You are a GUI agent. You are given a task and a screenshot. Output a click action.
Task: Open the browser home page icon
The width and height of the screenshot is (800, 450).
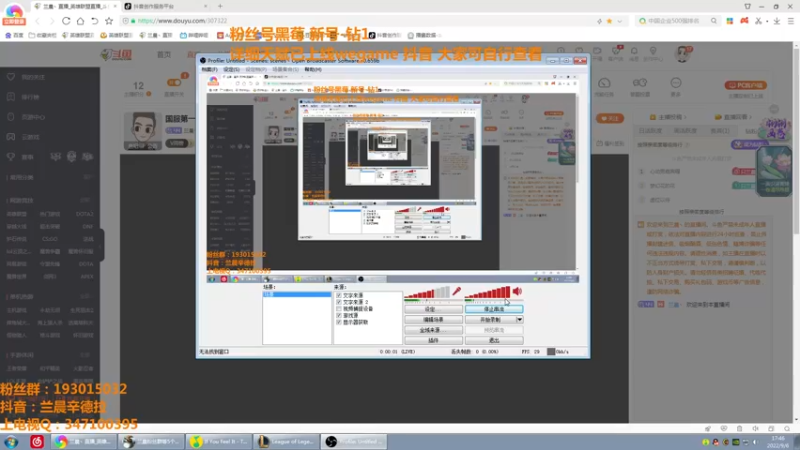tap(80, 21)
